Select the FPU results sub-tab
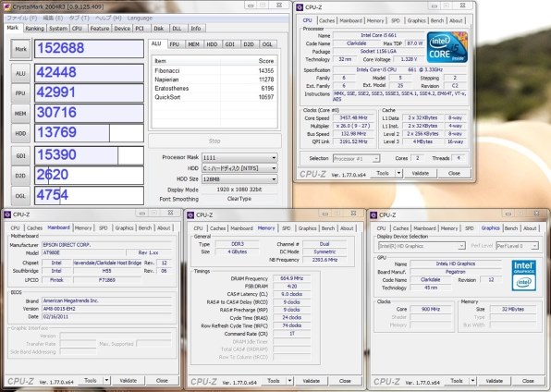The image size is (551, 392). (x=175, y=44)
